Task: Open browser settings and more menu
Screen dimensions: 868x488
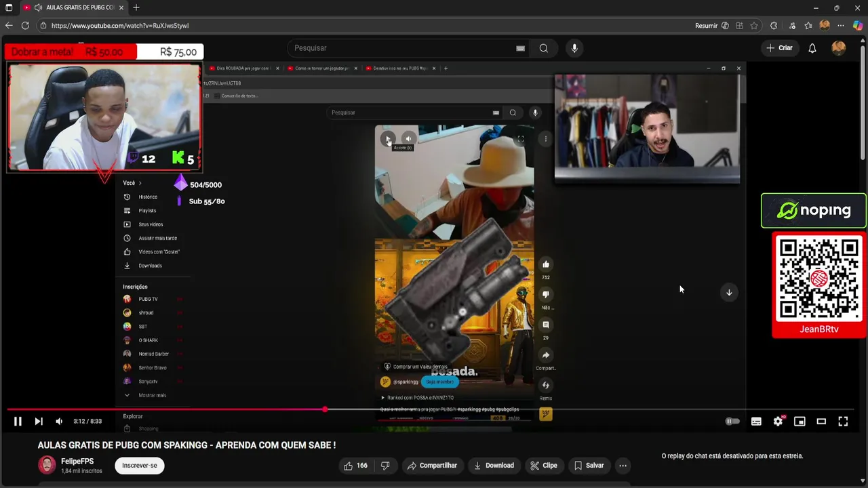Action: 842,26
